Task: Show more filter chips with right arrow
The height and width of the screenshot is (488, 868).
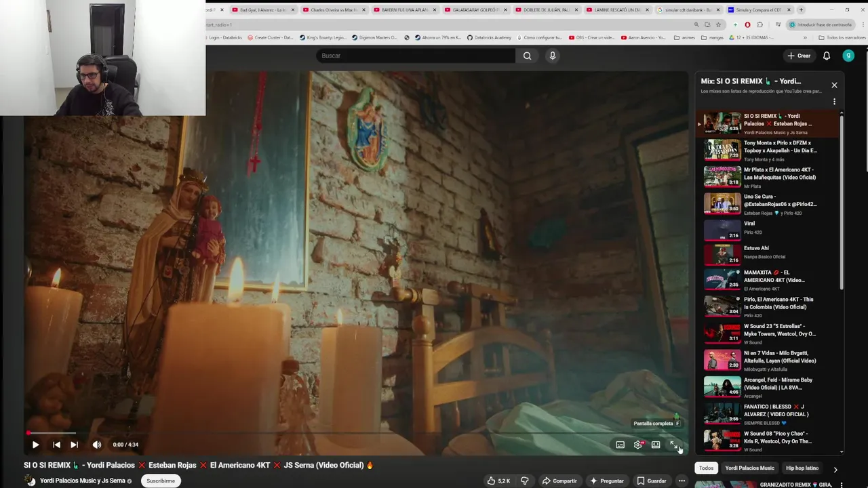Action: (x=835, y=468)
